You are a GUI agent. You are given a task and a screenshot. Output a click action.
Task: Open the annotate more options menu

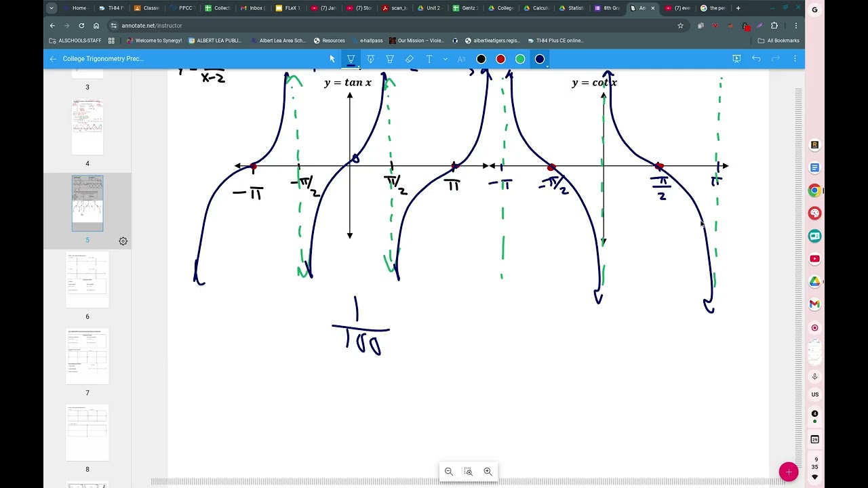pyautogui.click(x=795, y=58)
